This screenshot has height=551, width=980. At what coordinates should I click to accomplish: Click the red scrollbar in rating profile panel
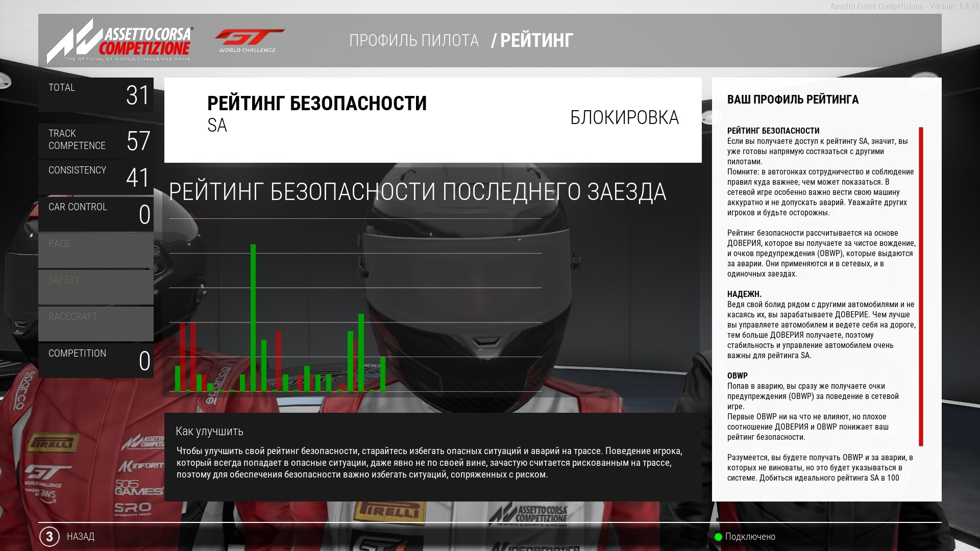coord(921,286)
